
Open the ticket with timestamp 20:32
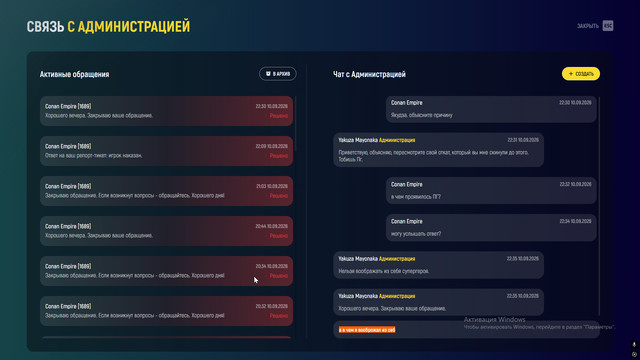[x=167, y=311]
